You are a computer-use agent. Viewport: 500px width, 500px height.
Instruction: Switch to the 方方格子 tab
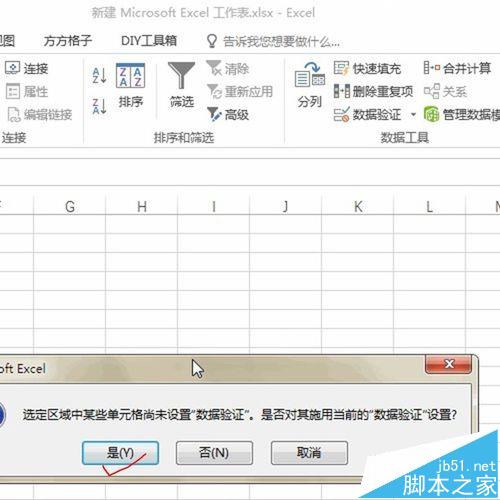(x=68, y=41)
